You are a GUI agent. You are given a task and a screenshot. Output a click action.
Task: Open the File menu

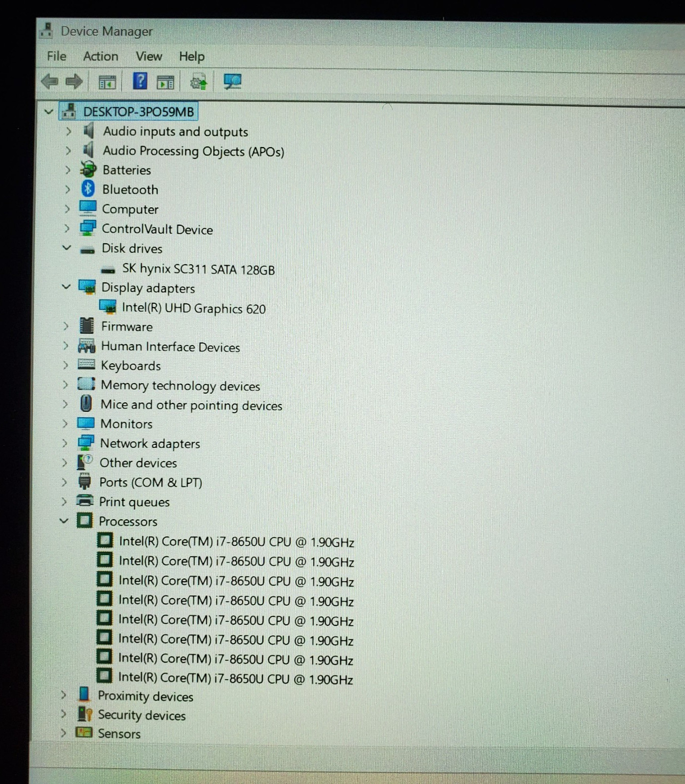(x=56, y=56)
